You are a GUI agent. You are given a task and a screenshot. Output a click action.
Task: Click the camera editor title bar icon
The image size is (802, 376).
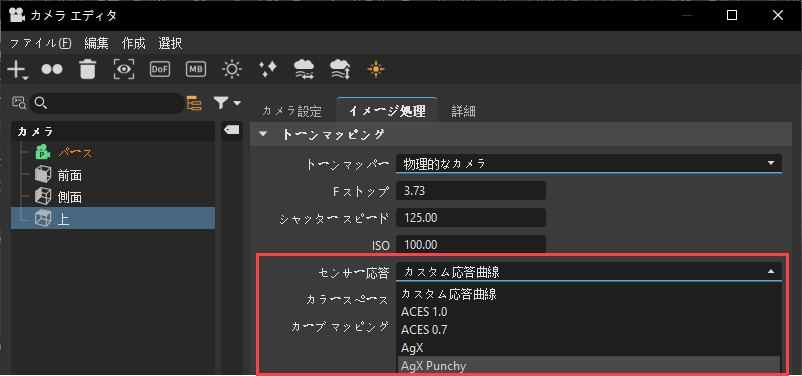click(x=18, y=15)
